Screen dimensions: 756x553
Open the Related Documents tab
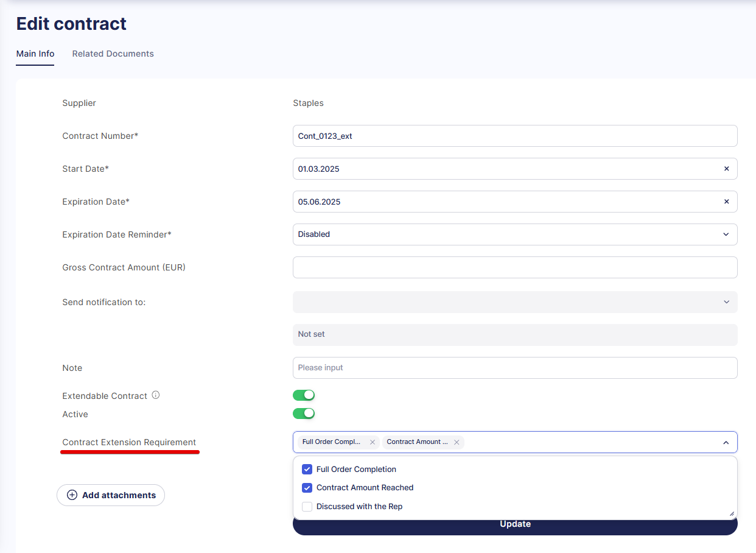point(113,54)
